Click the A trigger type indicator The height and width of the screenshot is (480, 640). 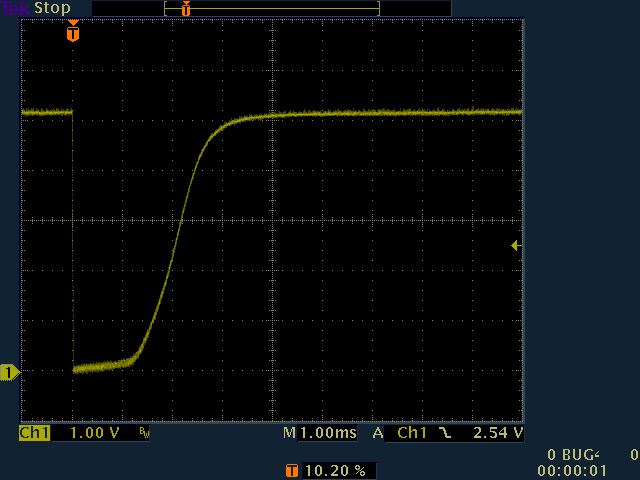[378, 433]
